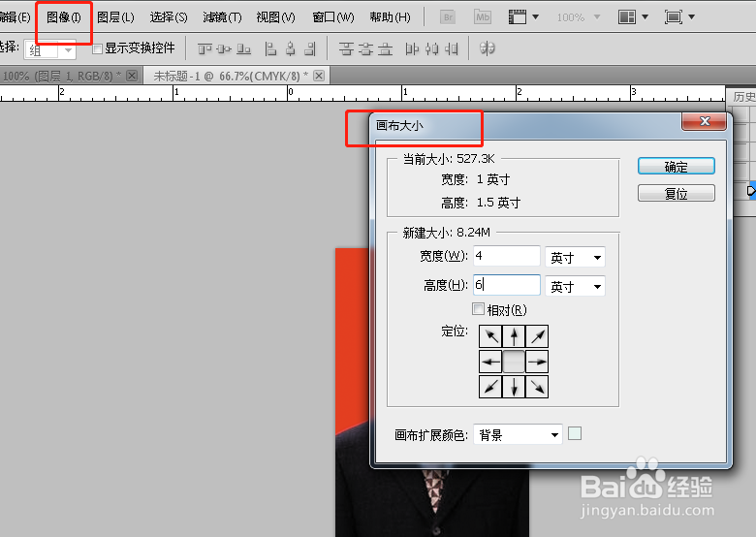Close the 图层 1, RGB/8 document tab
Image resolution: width=756 pixels, height=537 pixels.
(132, 76)
